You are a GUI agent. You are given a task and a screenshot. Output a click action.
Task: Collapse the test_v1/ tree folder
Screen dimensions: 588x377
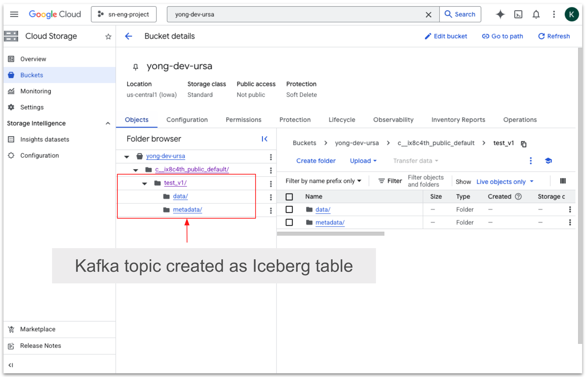tap(144, 183)
